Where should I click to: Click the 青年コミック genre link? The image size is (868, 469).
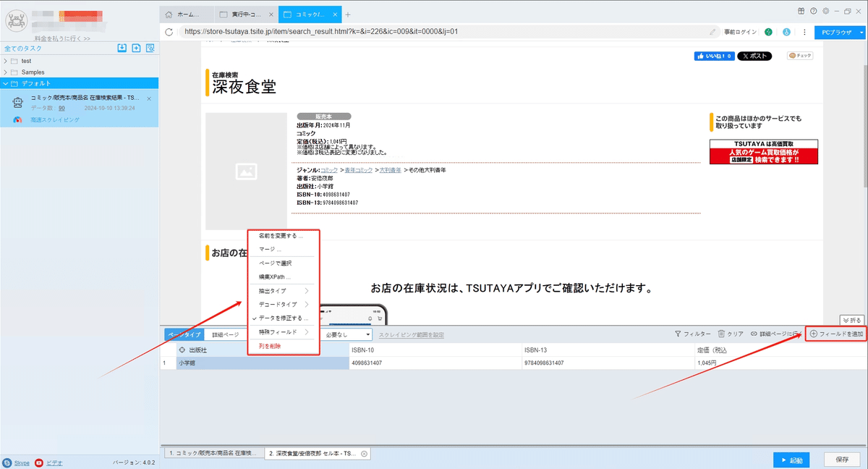[x=359, y=169]
